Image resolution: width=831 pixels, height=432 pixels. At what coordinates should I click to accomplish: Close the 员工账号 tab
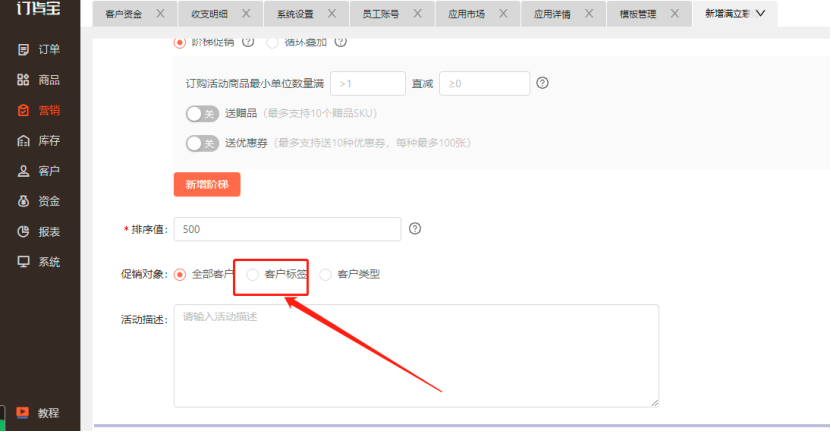418,13
